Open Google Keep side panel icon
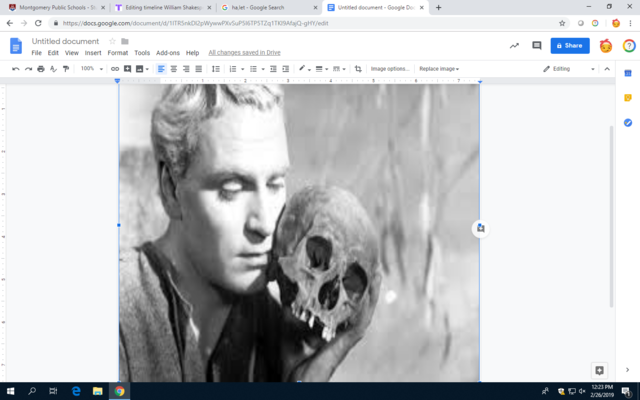 628,98
